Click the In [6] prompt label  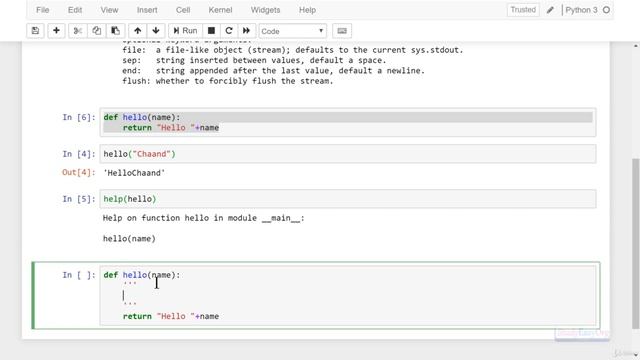click(79, 117)
